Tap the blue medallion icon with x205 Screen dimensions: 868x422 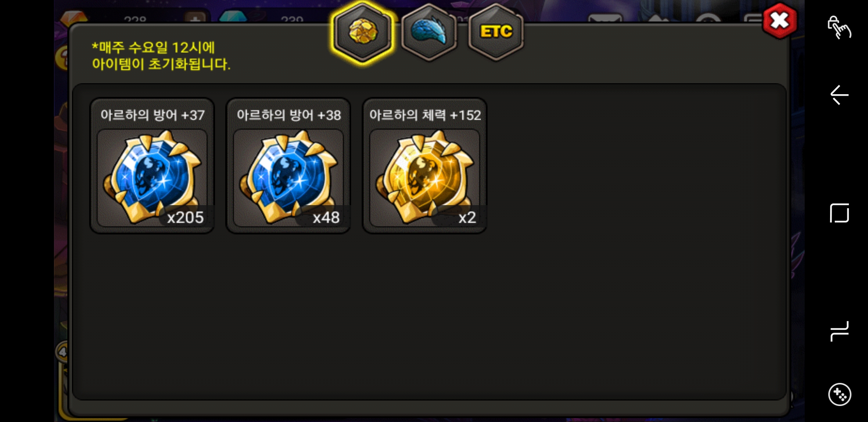[152, 178]
